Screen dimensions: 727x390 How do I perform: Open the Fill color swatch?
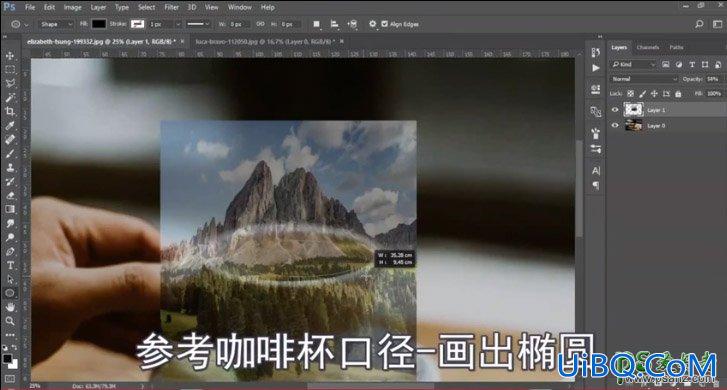(98, 24)
